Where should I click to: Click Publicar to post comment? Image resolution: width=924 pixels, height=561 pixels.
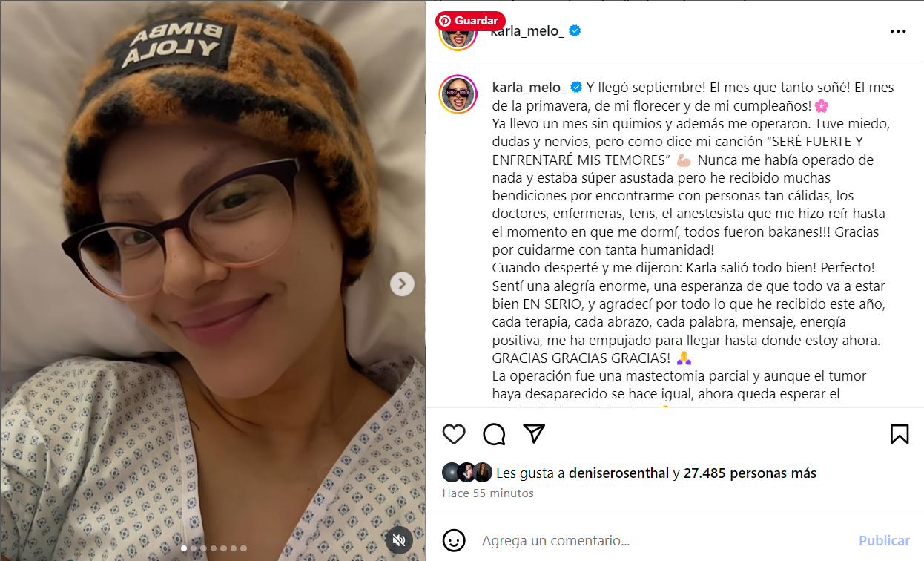(x=884, y=541)
